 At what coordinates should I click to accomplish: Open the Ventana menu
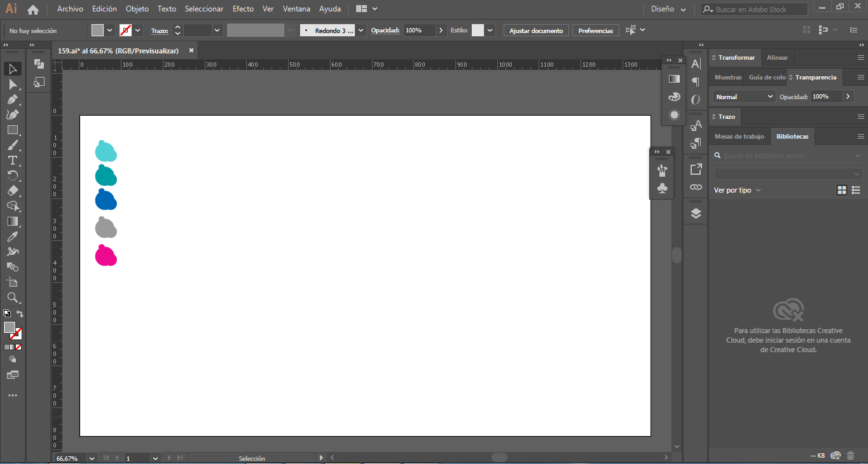(x=297, y=9)
